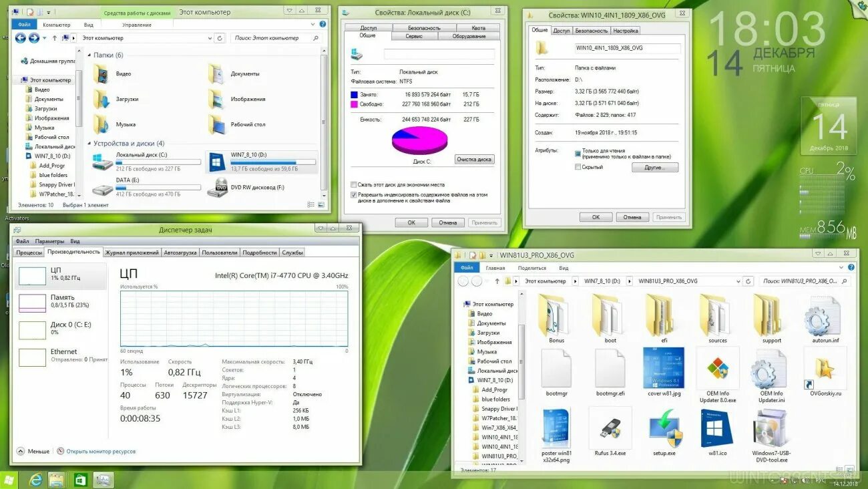The image size is (868, 489).
Task: Open Internet Explorer from the taskbar
Action: click(35, 480)
